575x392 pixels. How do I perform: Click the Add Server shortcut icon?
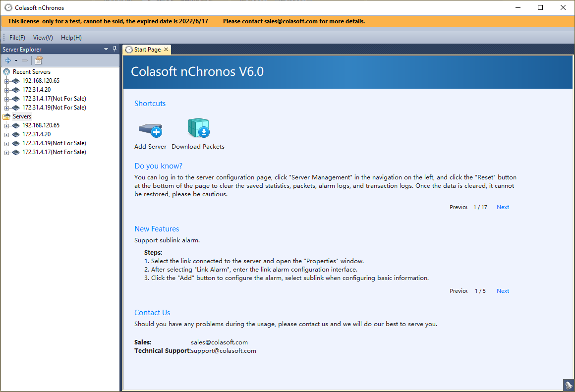click(150, 130)
